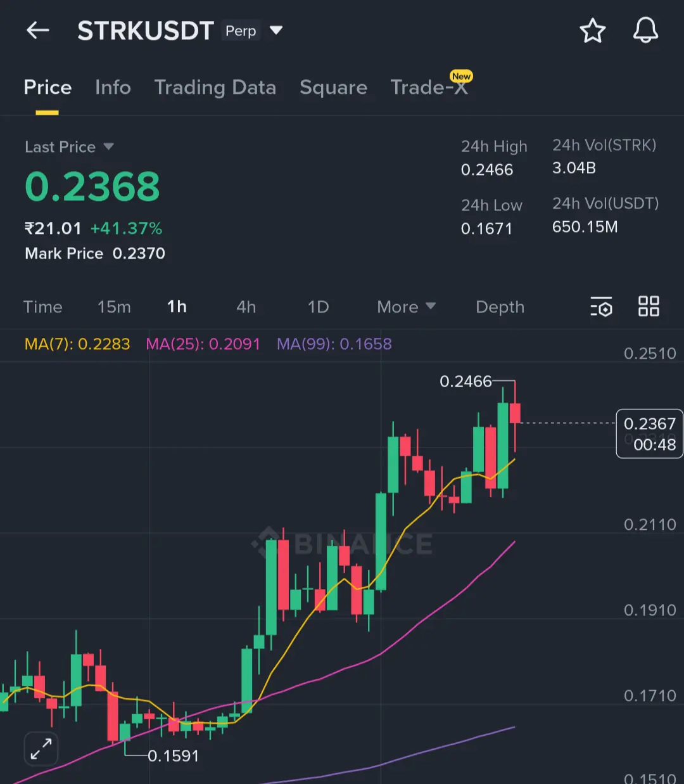Expand the Last Price type dropdown
Viewport: 684px width, 784px height.
pyautogui.click(x=108, y=146)
